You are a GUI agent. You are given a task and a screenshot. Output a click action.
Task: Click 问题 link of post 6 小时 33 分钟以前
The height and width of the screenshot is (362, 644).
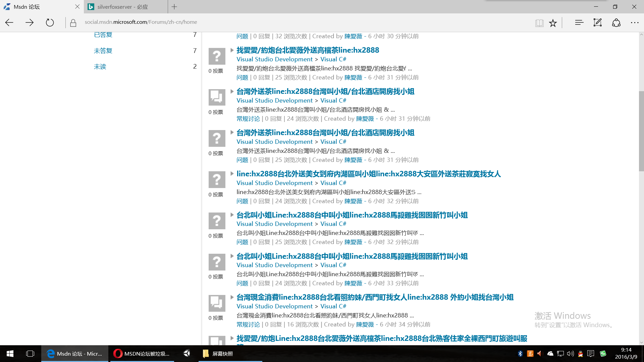242,283
